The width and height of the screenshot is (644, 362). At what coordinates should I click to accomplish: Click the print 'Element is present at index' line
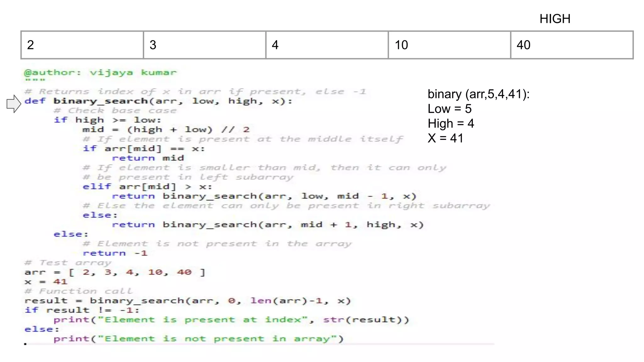[231, 320]
